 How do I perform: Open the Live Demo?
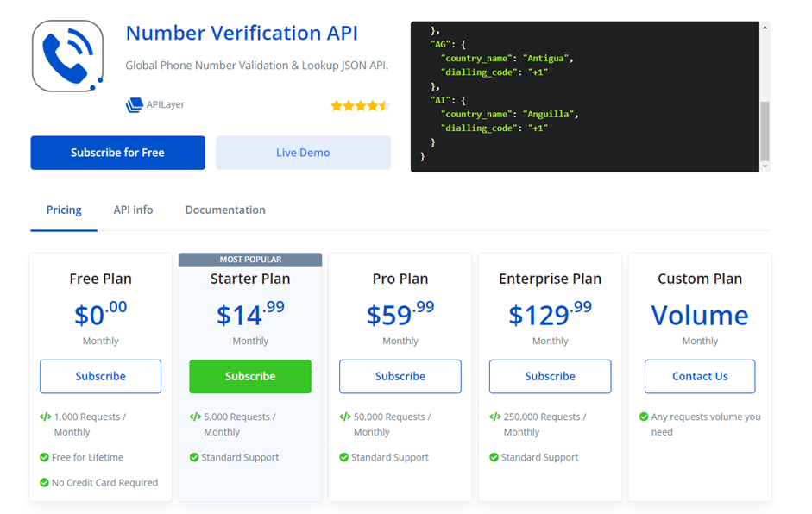coord(303,153)
